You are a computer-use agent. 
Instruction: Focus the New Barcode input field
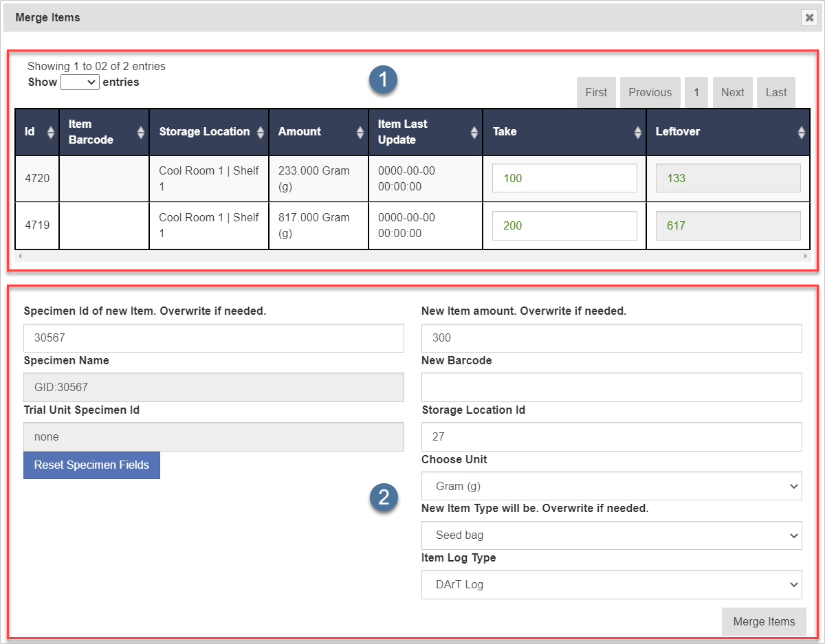click(611, 387)
